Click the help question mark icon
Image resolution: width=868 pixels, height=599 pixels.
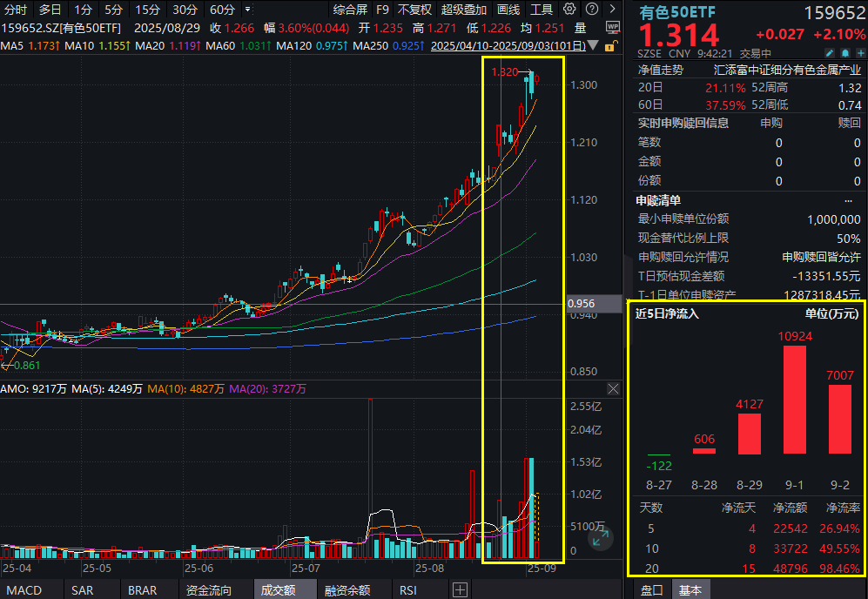(x=592, y=8)
